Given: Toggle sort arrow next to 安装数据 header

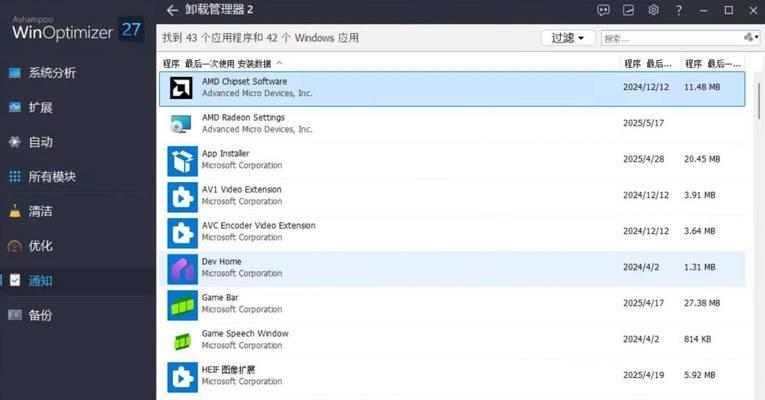Looking at the screenshot, I should [279, 63].
